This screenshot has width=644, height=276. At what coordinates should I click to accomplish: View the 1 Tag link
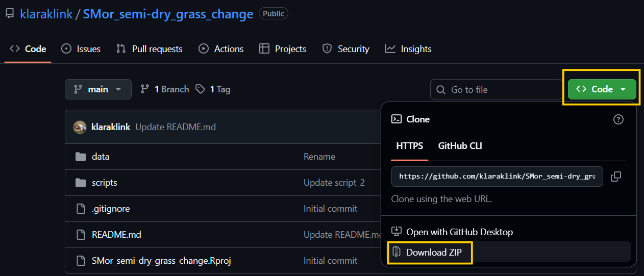point(214,89)
